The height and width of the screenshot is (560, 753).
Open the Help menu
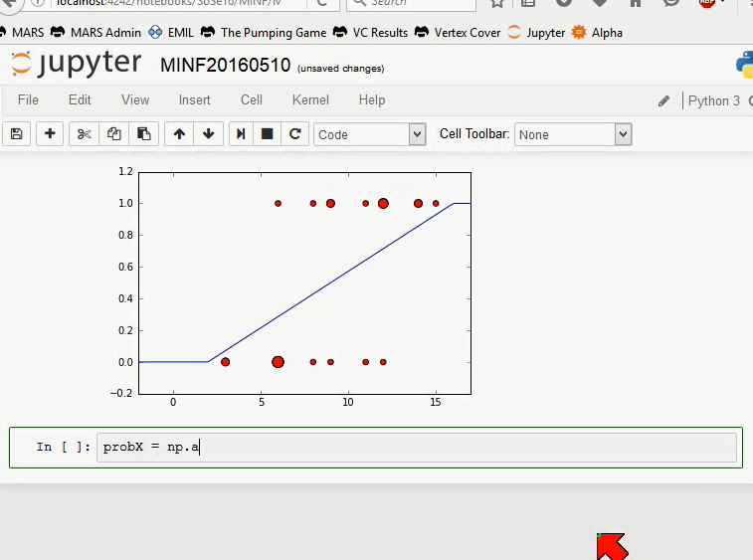(372, 99)
